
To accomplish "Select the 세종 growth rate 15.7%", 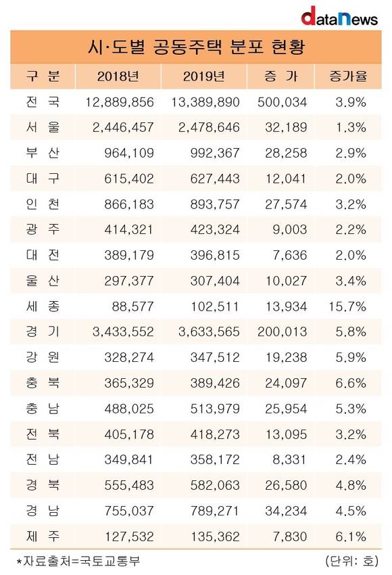I will tap(347, 306).
